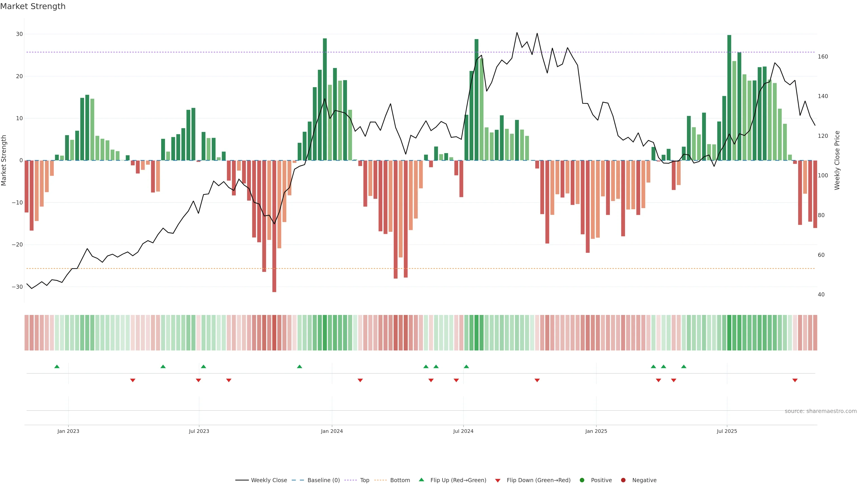This screenshot has width=868, height=488.
Task: Click the Jul 2025 x-axis label
Action: pyautogui.click(x=727, y=431)
